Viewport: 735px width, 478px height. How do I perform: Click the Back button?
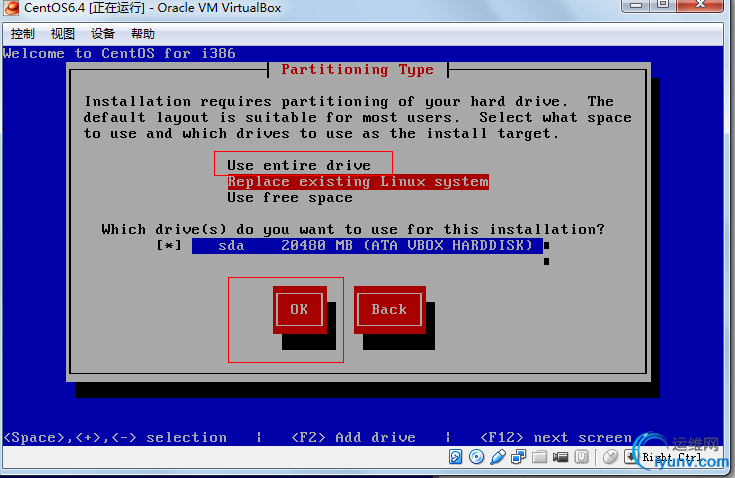point(390,309)
